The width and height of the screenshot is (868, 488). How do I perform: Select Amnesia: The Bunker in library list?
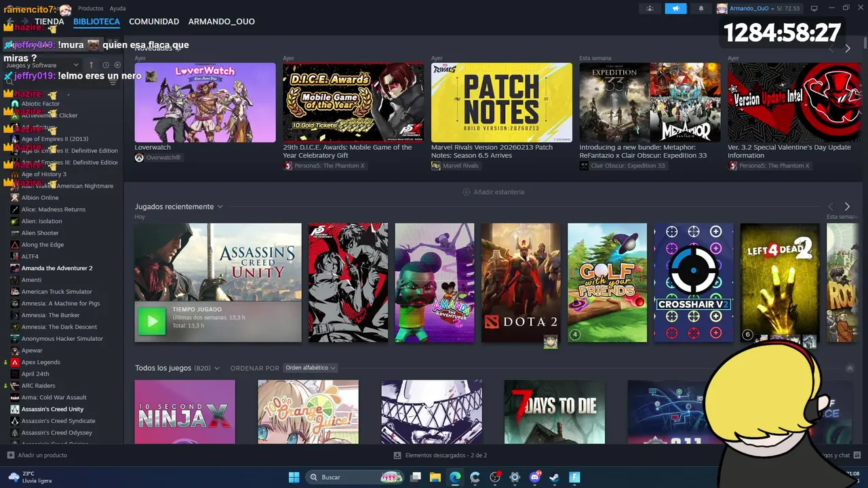pos(51,315)
